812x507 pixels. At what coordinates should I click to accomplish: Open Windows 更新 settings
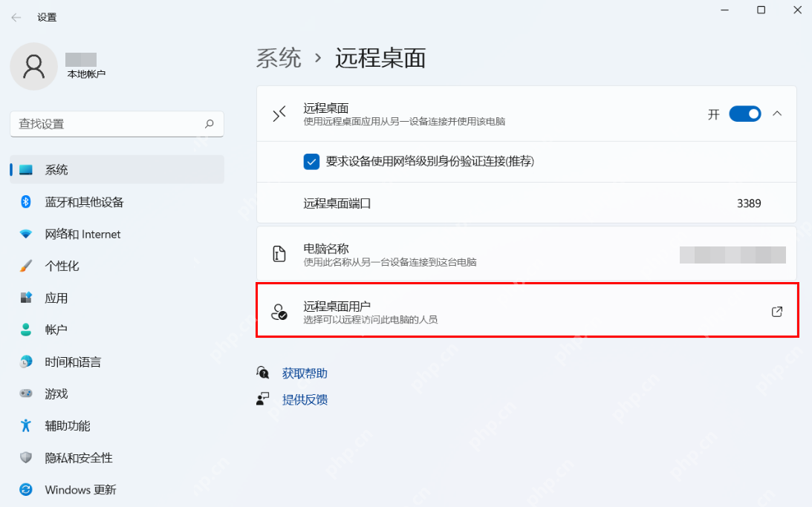click(117, 489)
